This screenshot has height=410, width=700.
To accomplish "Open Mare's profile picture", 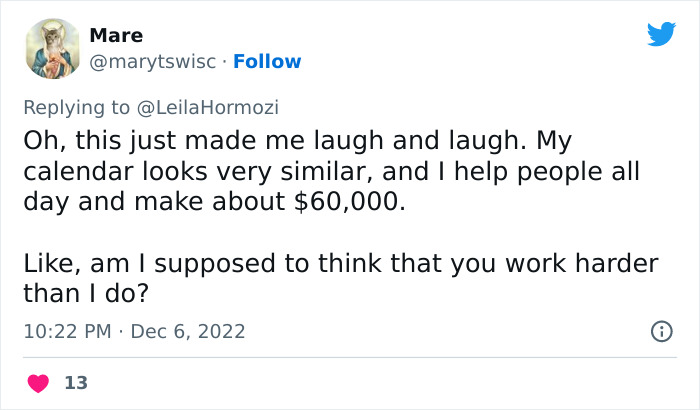I will [x=50, y=48].
